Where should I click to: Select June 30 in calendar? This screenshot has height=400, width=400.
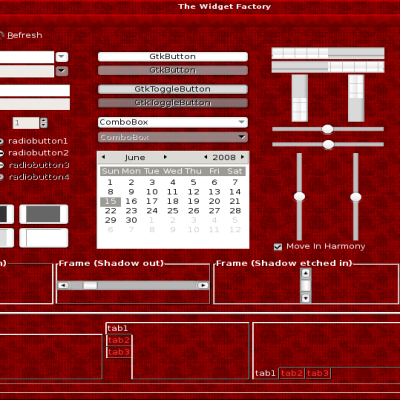[131, 220]
